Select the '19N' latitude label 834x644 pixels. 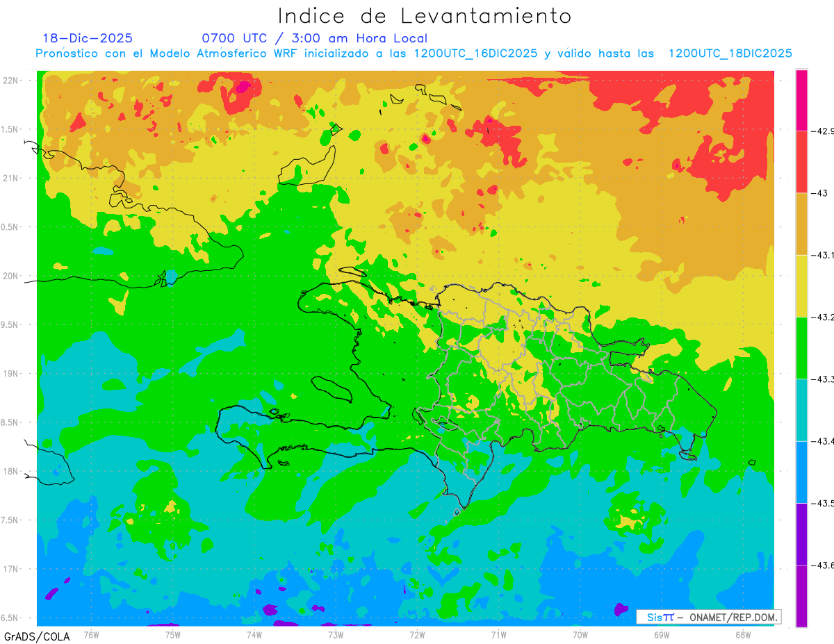click(11, 373)
